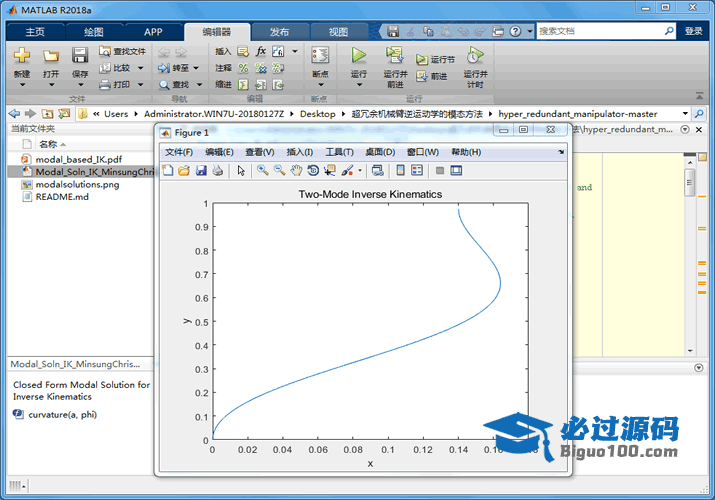The width and height of the screenshot is (715, 500).
Task: Save the file with 保存 icon
Action: [80, 56]
